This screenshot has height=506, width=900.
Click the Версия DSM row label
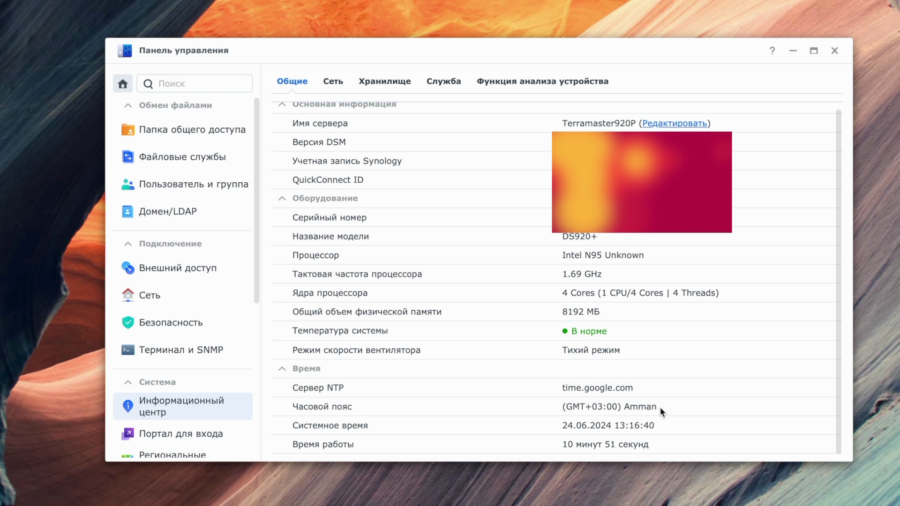(x=319, y=142)
